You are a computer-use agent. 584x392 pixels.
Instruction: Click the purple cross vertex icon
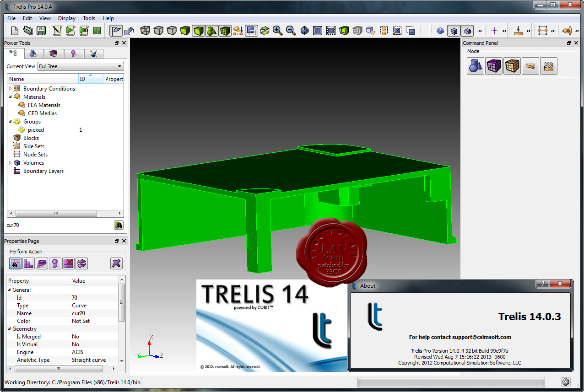click(494, 31)
